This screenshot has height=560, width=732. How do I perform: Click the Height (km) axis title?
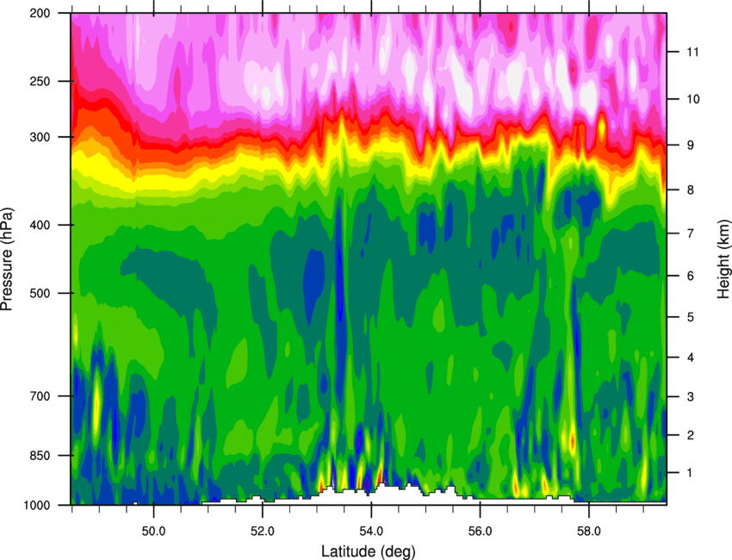(723, 258)
